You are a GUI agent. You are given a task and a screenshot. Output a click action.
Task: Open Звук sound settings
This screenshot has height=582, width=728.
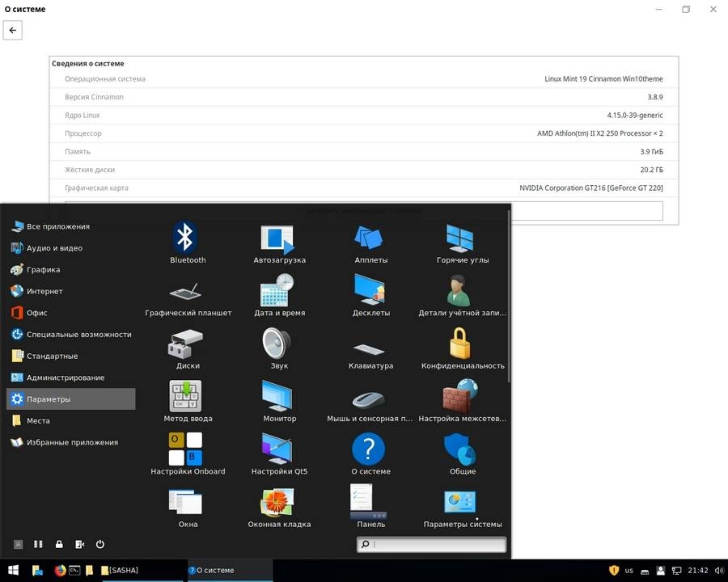pyautogui.click(x=280, y=348)
